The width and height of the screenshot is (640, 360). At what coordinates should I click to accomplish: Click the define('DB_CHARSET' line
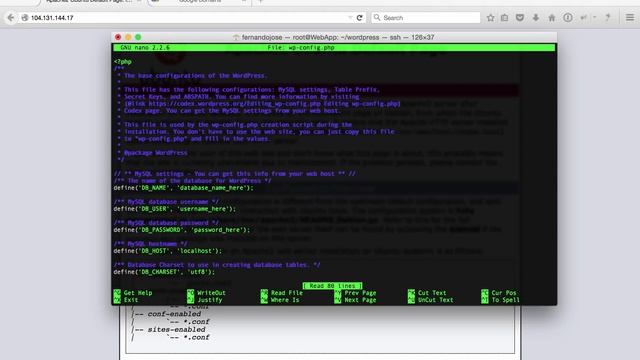[164, 272]
